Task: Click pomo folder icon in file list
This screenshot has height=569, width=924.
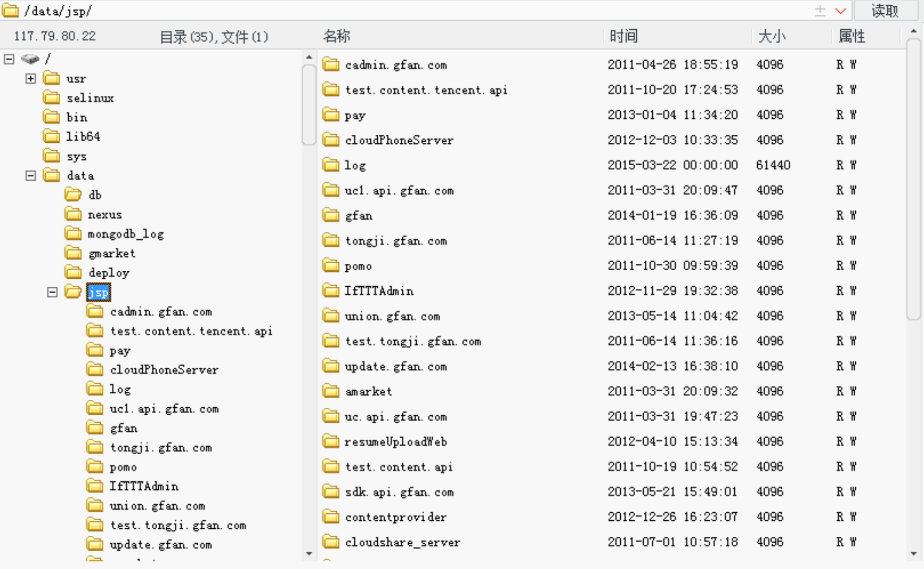Action: [331, 266]
